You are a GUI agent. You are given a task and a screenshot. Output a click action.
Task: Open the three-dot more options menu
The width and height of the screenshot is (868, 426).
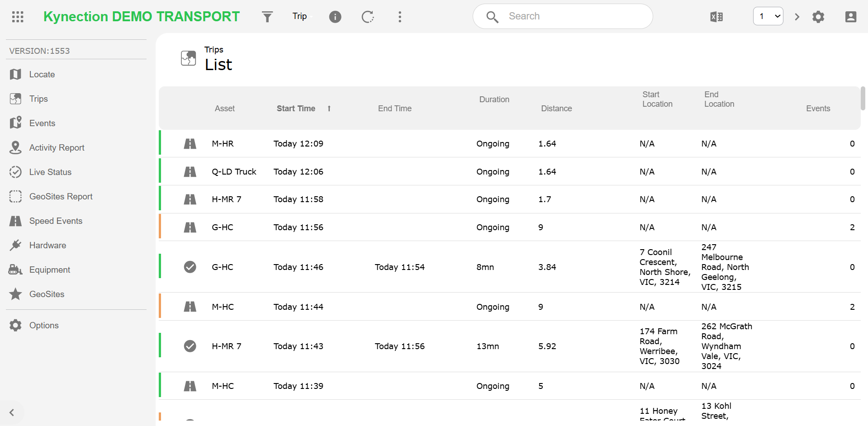399,17
